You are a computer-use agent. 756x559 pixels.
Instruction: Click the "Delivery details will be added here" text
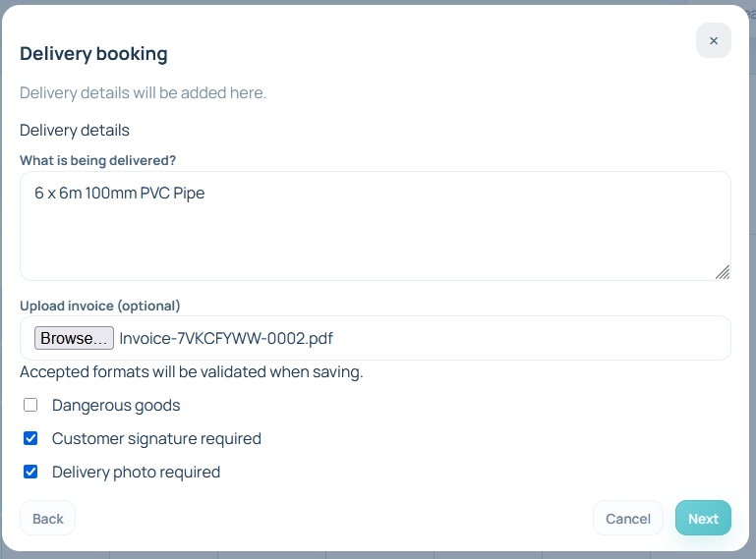[143, 93]
